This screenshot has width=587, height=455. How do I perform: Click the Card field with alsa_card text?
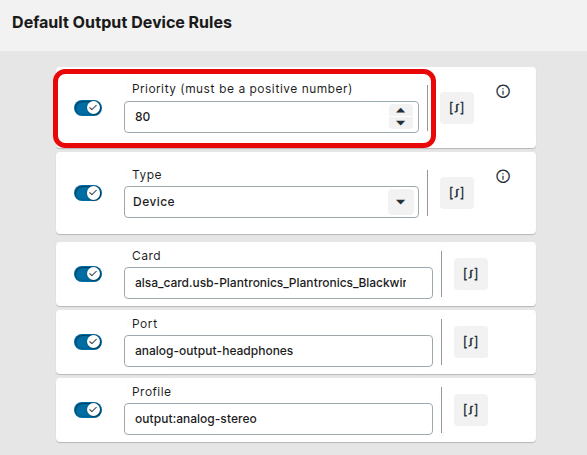pyautogui.click(x=278, y=283)
